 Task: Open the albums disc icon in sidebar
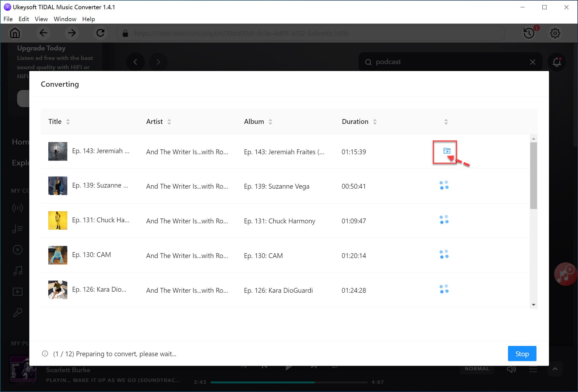pyautogui.click(x=17, y=250)
